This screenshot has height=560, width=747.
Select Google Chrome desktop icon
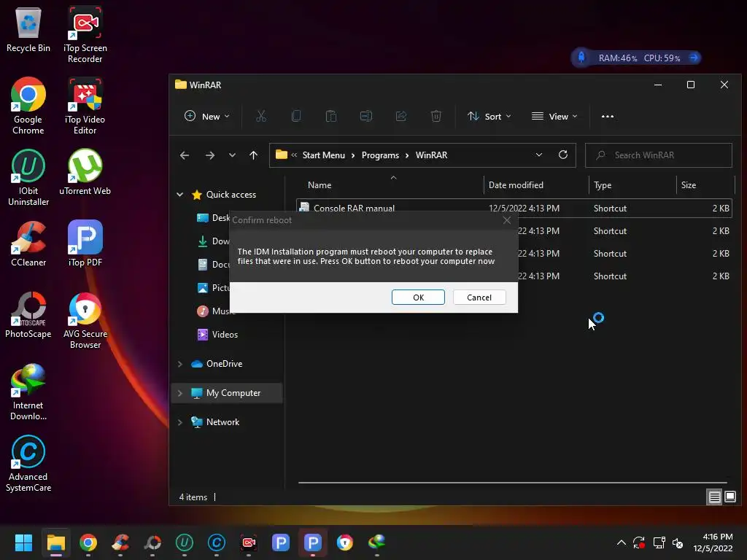pos(28,106)
